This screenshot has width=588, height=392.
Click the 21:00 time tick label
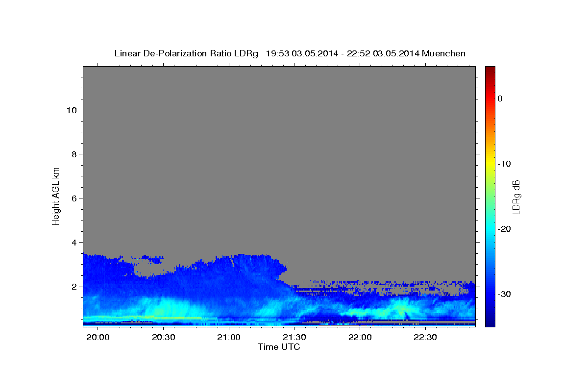tap(229, 338)
